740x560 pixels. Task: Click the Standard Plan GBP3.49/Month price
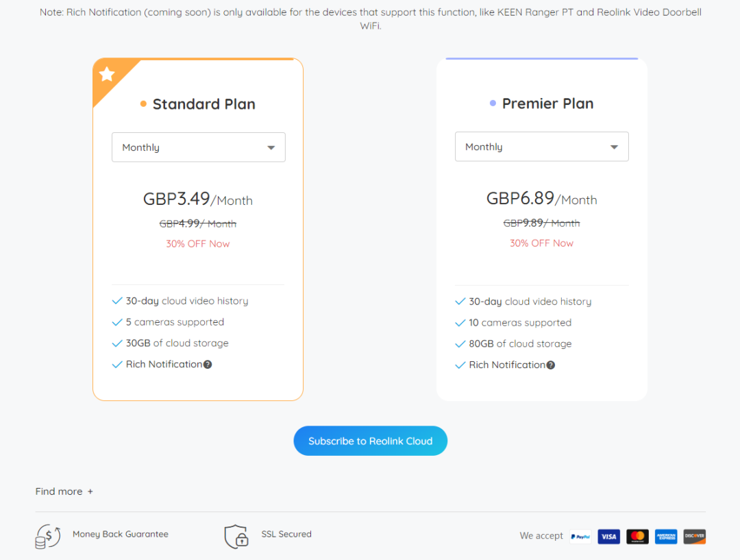[198, 199]
